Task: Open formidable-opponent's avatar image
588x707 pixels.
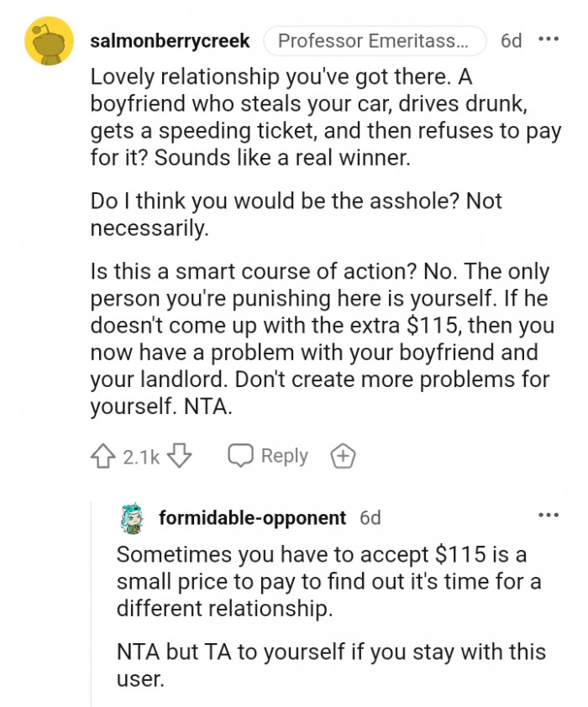Action: [134, 518]
